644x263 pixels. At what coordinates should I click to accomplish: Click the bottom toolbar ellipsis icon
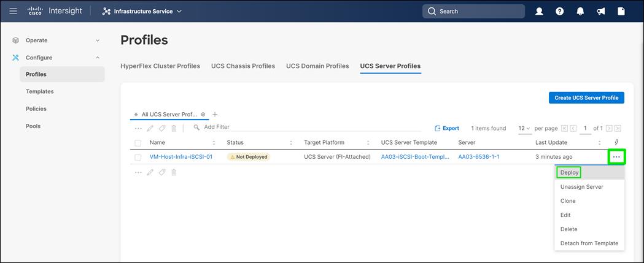[x=138, y=172]
